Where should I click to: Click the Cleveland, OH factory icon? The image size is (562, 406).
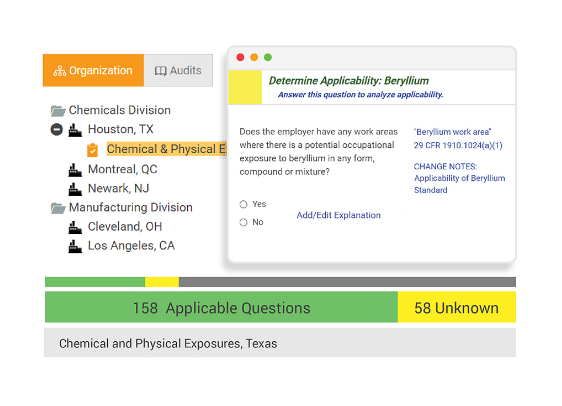pos(75,227)
